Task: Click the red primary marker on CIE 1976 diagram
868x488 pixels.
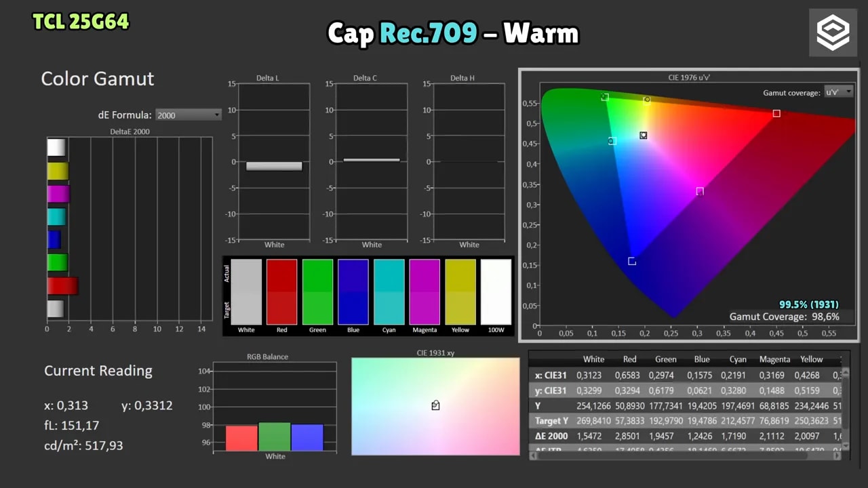Action: click(776, 113)
